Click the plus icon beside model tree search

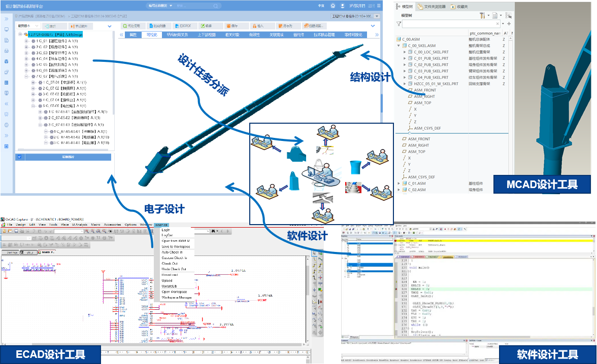pyautogui.click(x=508, y=24)
